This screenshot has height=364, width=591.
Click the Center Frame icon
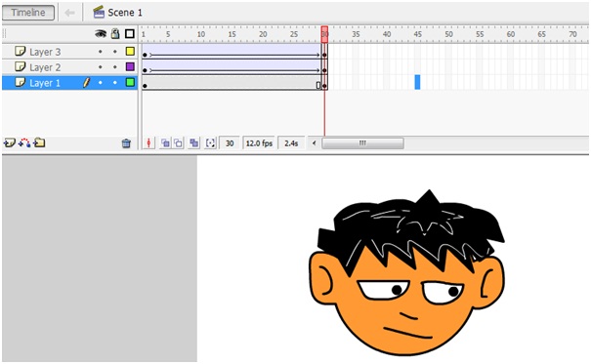tap(148, 143)
